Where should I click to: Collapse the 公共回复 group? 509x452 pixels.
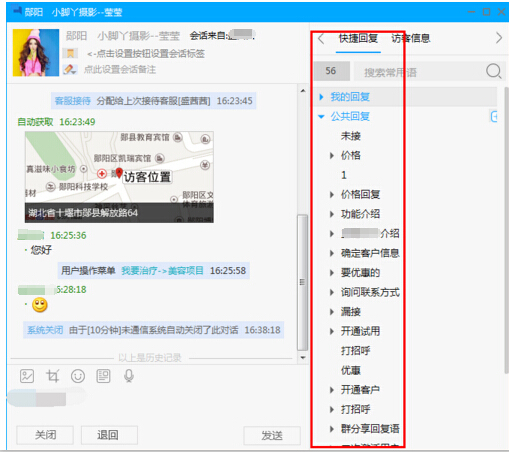[321, 116]
